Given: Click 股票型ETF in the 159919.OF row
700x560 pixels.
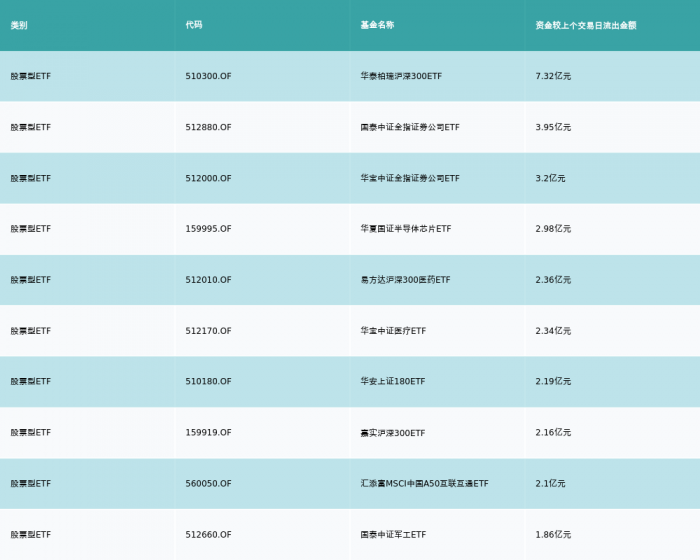Looking at the screenshot, I should click(x=31, y=432).
